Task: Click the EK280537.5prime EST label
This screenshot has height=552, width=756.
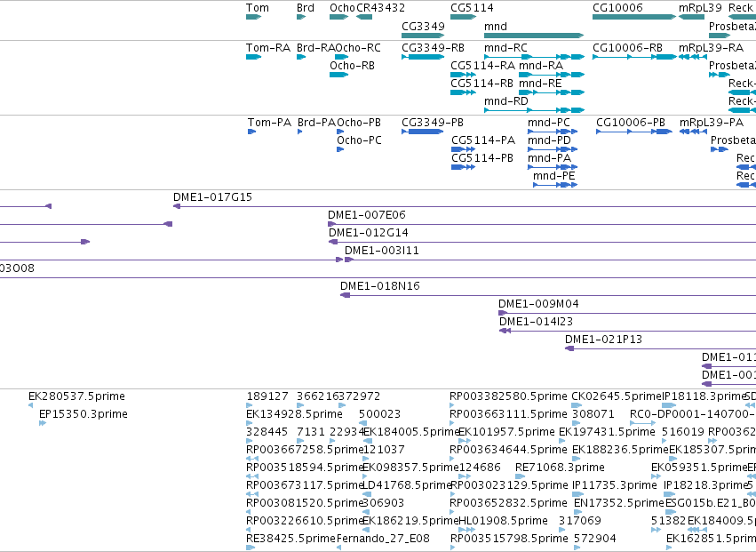Action: [76, 396]
